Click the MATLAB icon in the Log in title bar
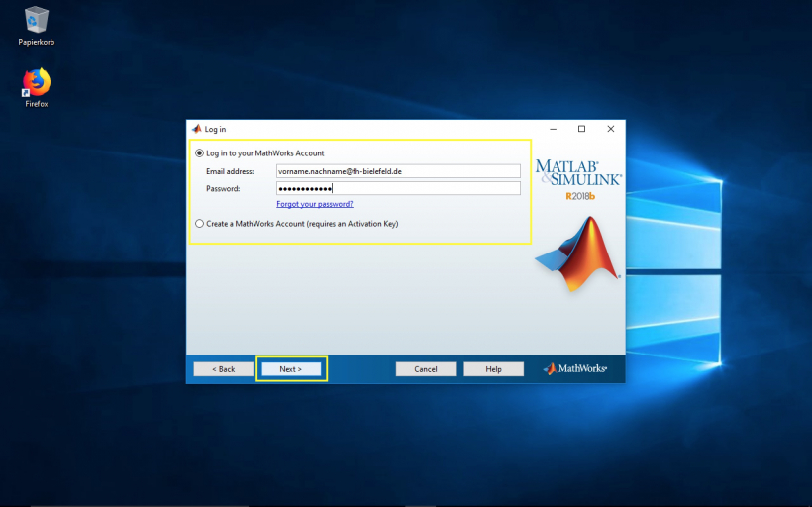Screen dimensions: 812x507 (197, 129)
